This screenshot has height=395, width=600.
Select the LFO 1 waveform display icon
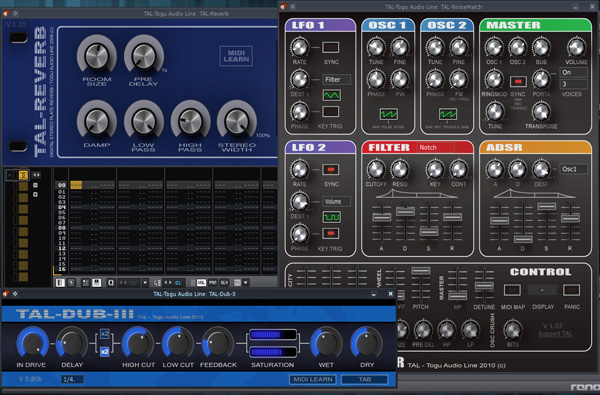[331, 95]
